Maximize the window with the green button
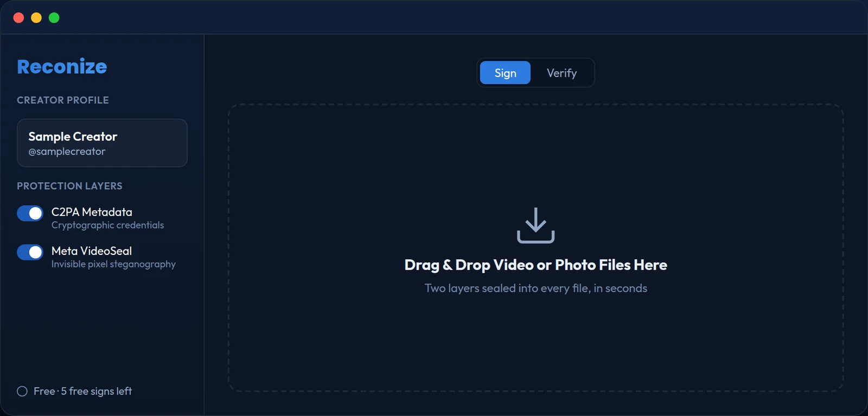 click(x=54, y=18)
